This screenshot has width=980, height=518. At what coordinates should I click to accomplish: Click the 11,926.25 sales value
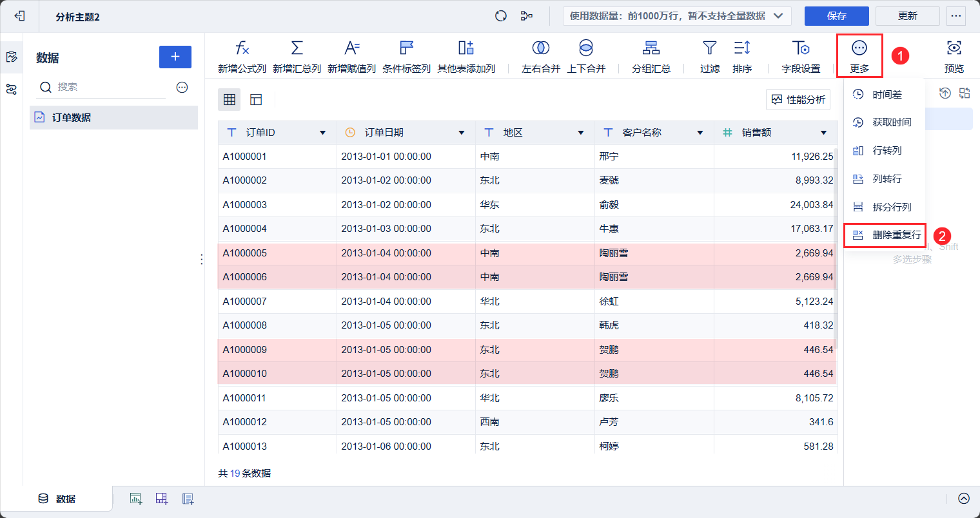click(812, 157)
